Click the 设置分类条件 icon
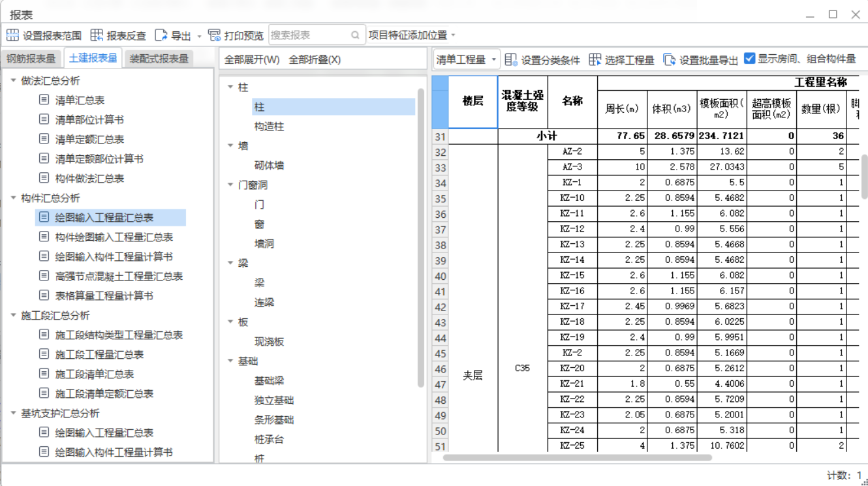 pos(511,59)
